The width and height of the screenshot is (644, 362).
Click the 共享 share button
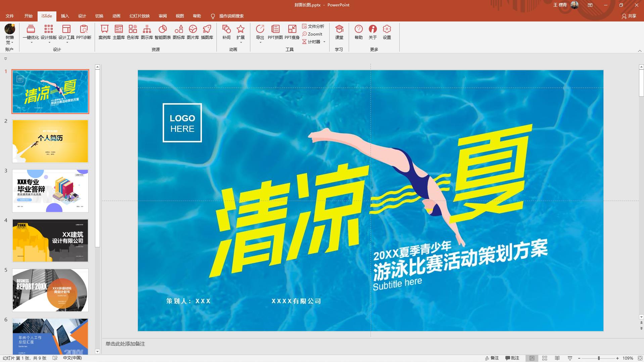click(x=629, y=16)
